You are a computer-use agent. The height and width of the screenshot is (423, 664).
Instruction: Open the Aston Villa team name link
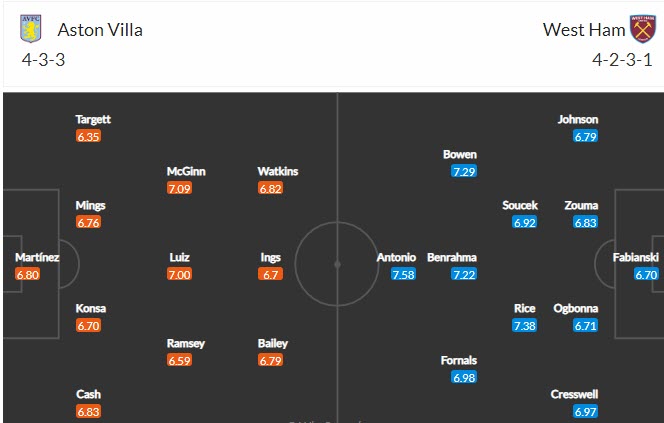(100, 29)
